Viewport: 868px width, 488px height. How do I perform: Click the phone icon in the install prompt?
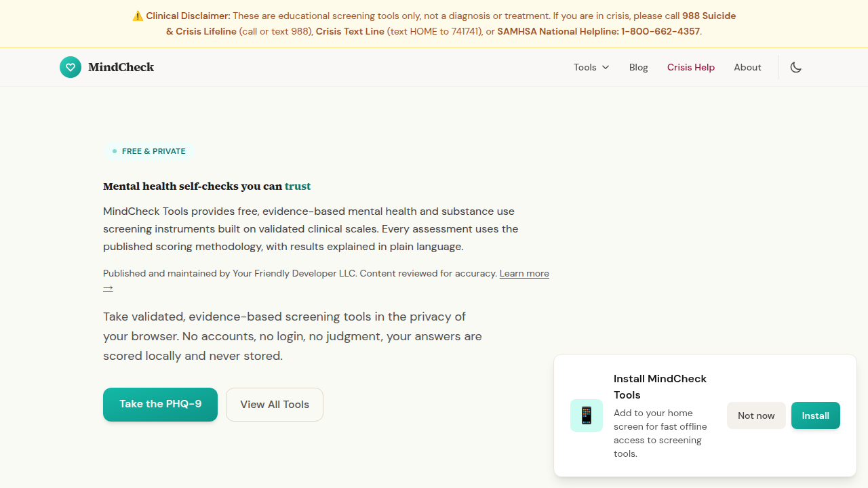(587, 415)
